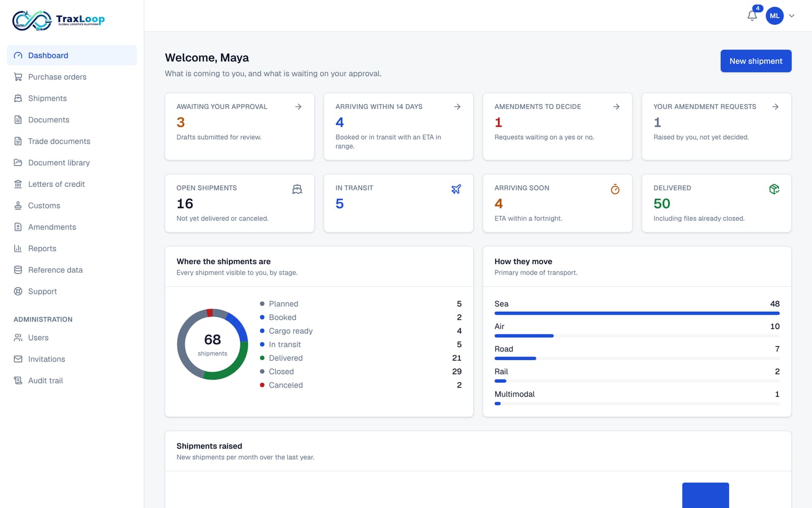Open Awaiting your approval arrow
This screenshot has width=812, height=508.
coord(298,107)
